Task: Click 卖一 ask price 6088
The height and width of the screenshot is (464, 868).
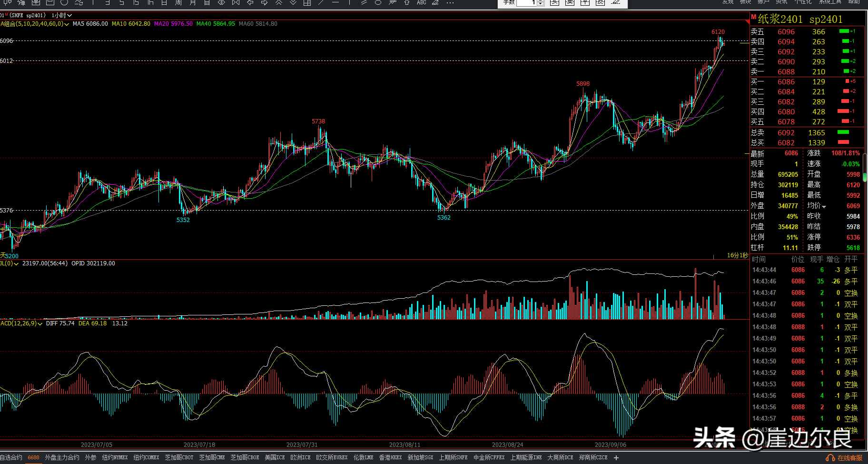Action: [786, 71]
